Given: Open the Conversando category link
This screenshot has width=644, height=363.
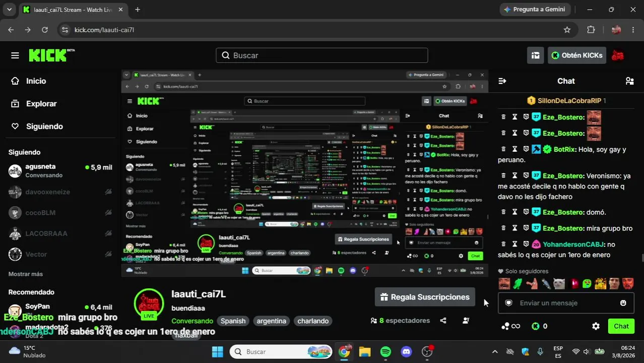Looking at the screenshot, I should 192,321.
